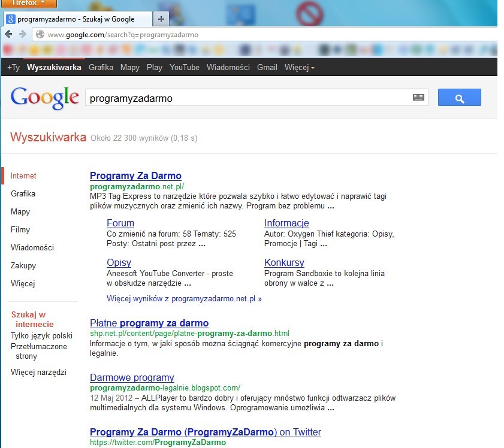Select Mapy in the left sidebar
Viewport: 504px width, 448px height.
coord(20,212)
